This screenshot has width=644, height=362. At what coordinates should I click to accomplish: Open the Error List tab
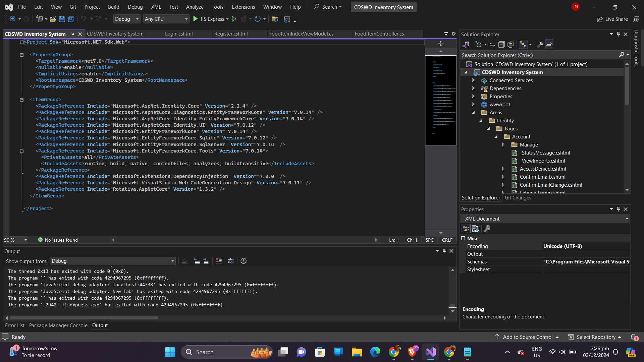pos(15,325)
